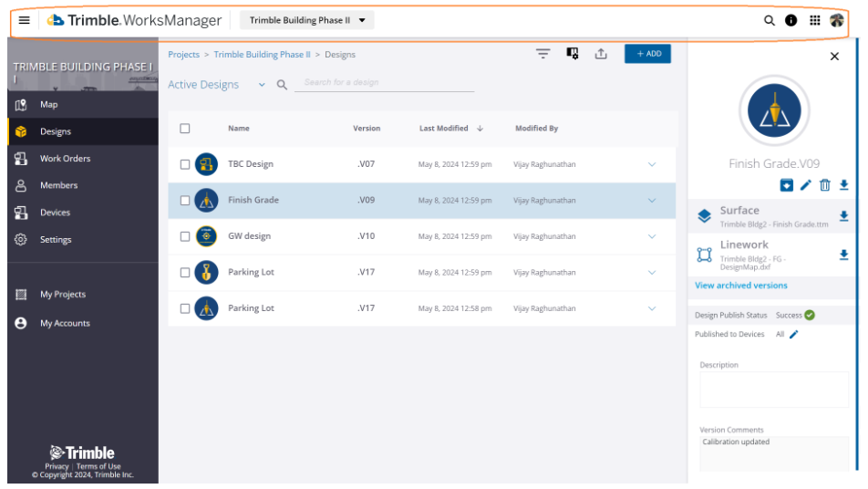
Task: Click the Modified By column header
Action: [536, 129]
